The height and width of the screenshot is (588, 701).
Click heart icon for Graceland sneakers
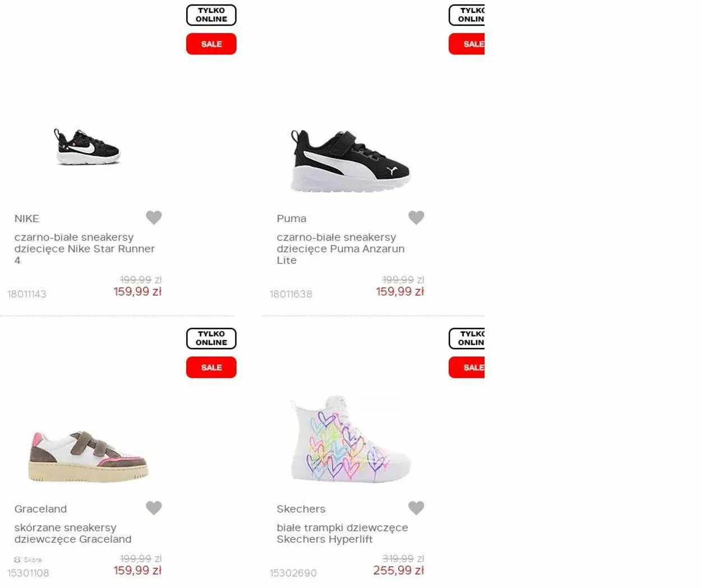pyautogui.click(x=154, y=508)
